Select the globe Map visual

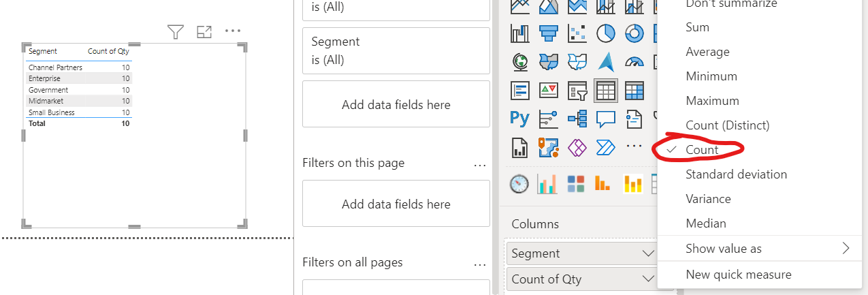[520, 61]
